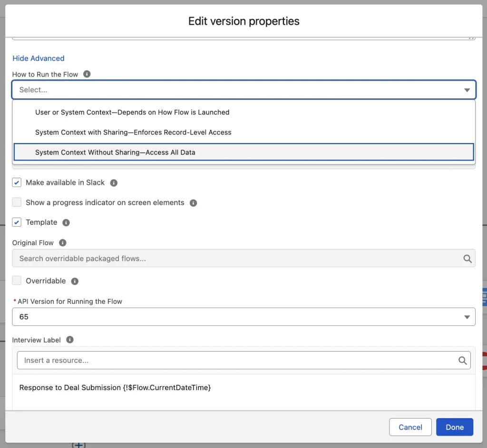Open the Overridable info tooltip
The image size is (487, 448).
75,281
